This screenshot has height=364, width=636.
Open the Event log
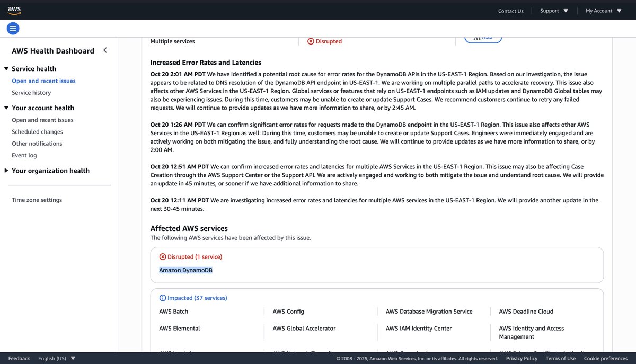tap(24, 155)
